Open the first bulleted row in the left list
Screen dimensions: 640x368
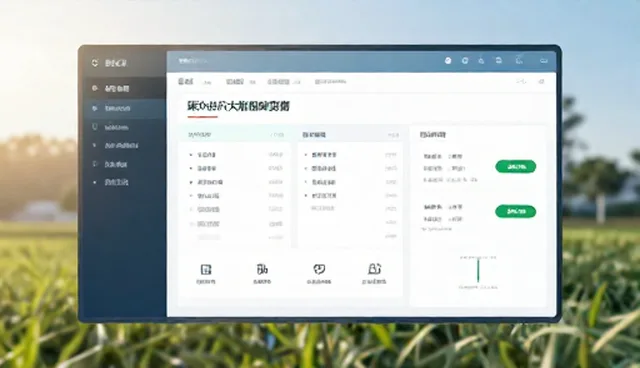point(236,155)
